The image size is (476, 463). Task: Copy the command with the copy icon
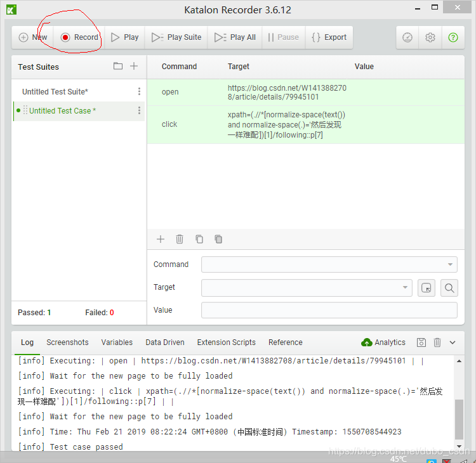(199, 239)
